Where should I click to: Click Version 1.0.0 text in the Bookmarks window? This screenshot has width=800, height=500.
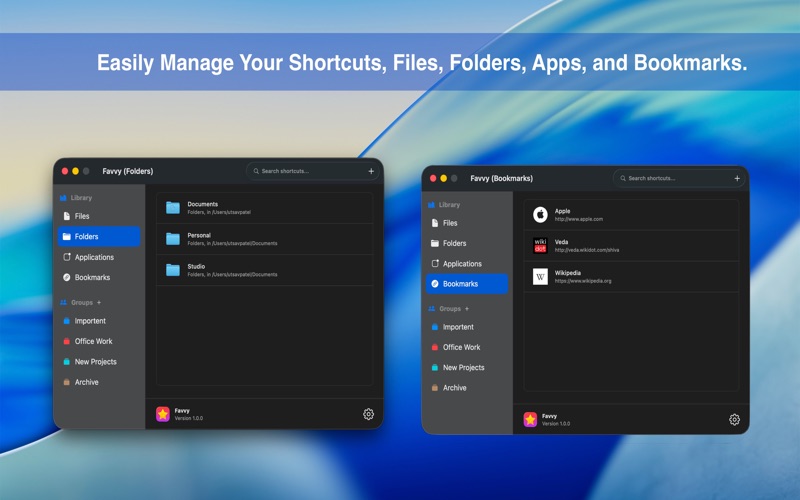coord(556,424)
